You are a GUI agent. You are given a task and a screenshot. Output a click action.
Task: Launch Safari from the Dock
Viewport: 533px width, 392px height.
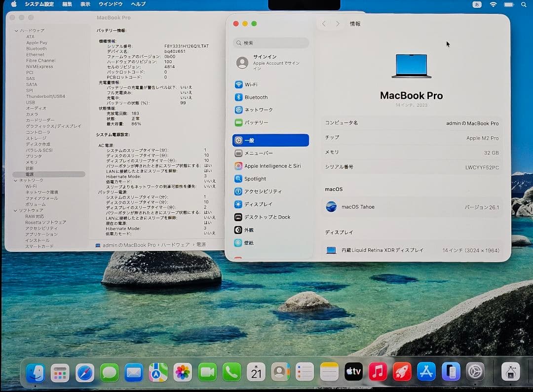[85, 373]
